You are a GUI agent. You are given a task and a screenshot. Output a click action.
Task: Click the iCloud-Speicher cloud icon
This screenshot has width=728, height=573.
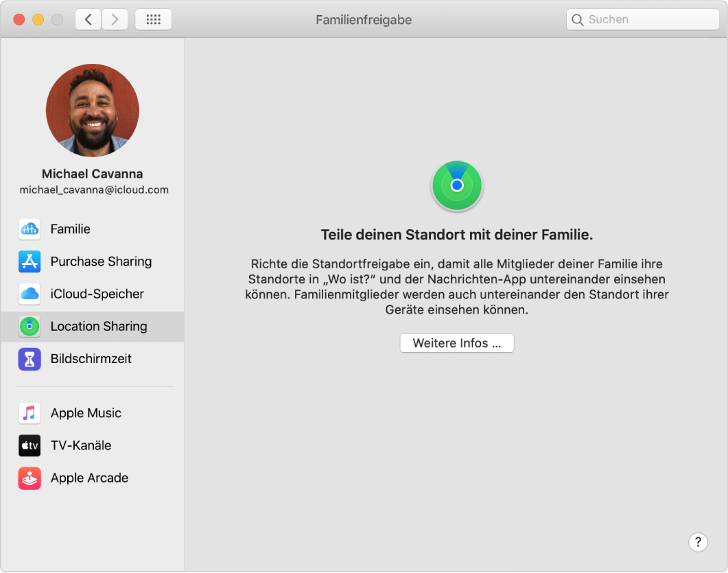pyautogui.click(x=30, y=294)
